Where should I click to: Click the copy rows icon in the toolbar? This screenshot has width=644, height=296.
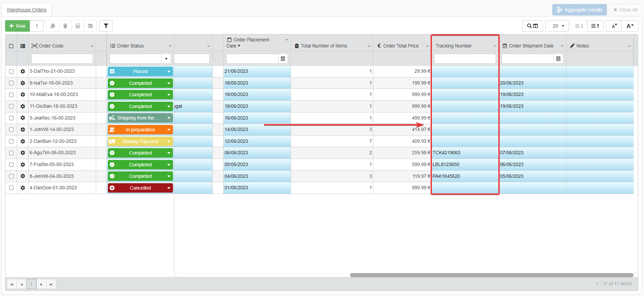[x=53, y=26]
